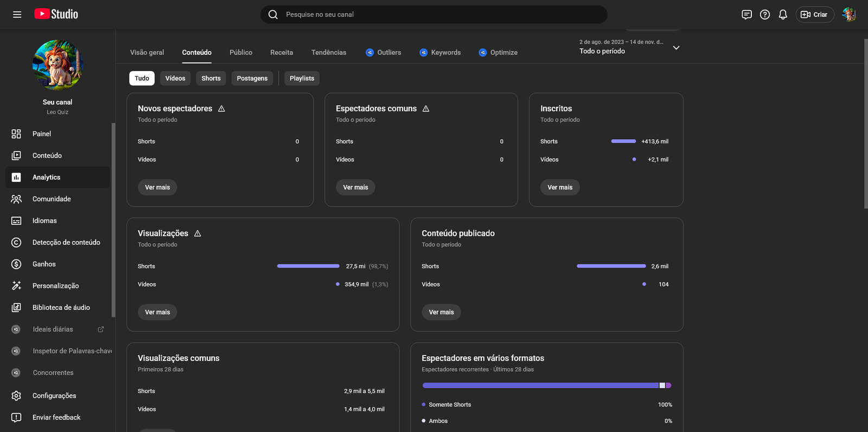868x432 pixels.
Task: Click Ver mais in the Inscritos card
Action: (x=560, y=187)
